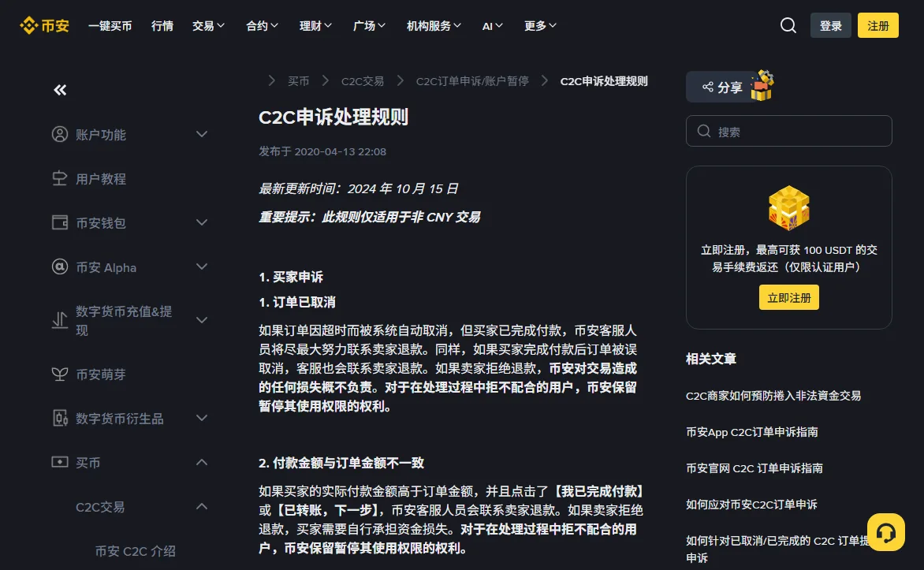Open the 广场 dropdown menu
This screenshot has height=570, width=924.
[369, 26]
